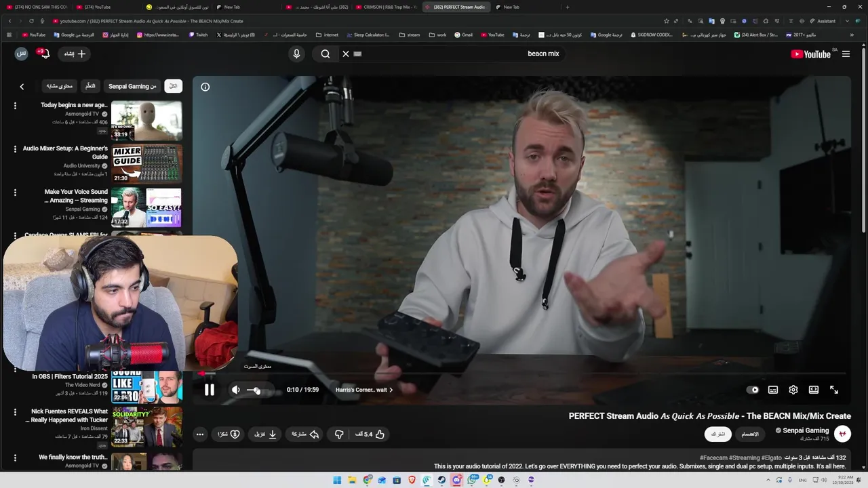Open a new browser tab with the plus button
This screenshot has height=488, width=868.
[x=568, y=7]
